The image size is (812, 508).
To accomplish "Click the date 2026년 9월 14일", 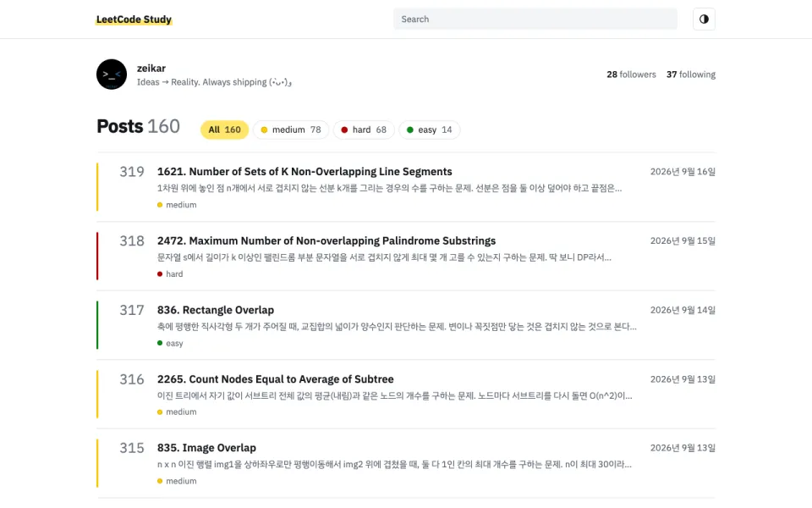I will pyautogui.click(x=683, y=310).
